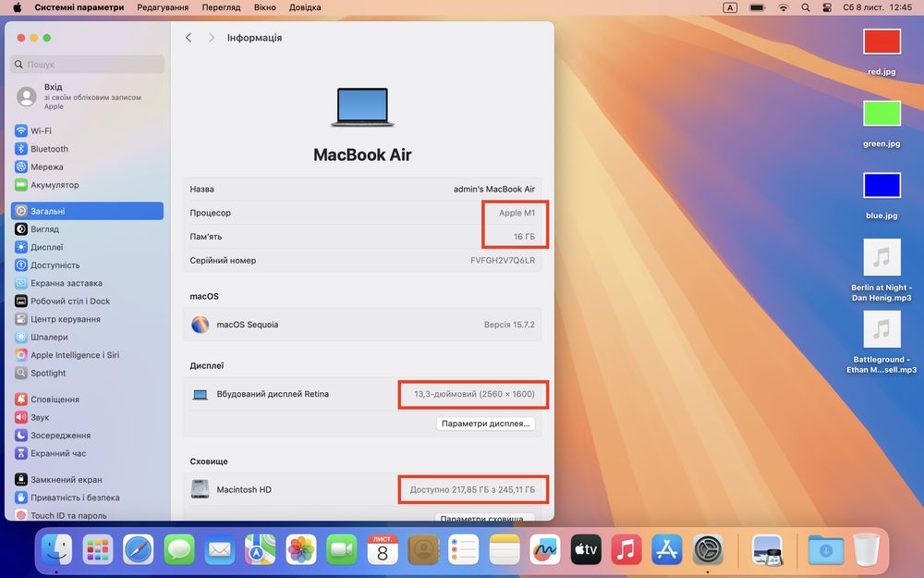Open Music from the Dock
Screen dimensions: 924x578
[626, 549]
